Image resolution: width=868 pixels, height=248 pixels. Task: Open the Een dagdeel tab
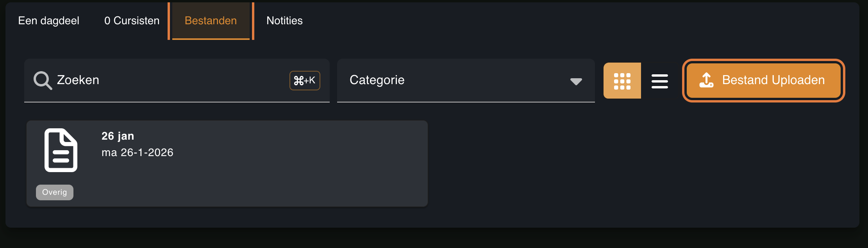49,21
